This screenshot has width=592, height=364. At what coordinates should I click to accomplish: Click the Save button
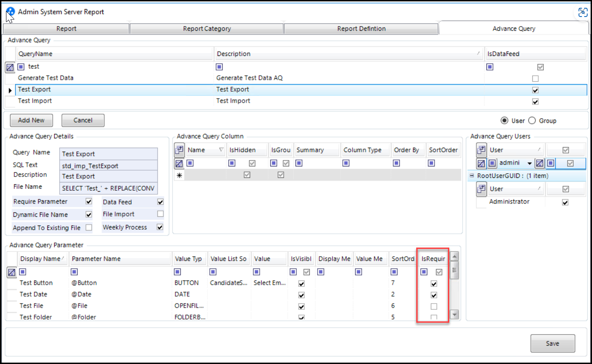click(553, 343)
